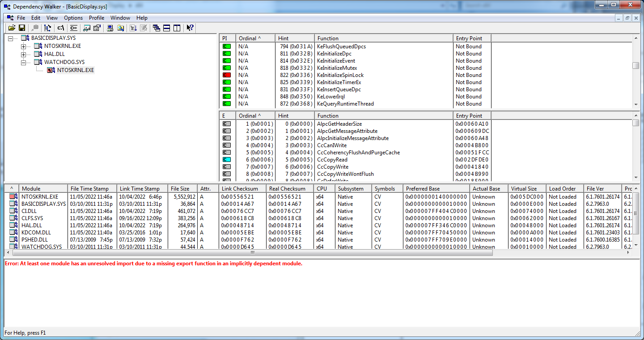Viewport: 644px width, 340px height.
Task: Tile windows horizontally via toolbar icon
Action: pos(166,28)
